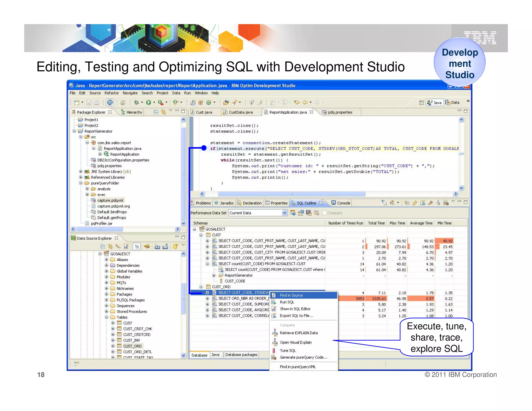Open the Refactor menu
The image size is (532, 411).
(x=112, y=93)
